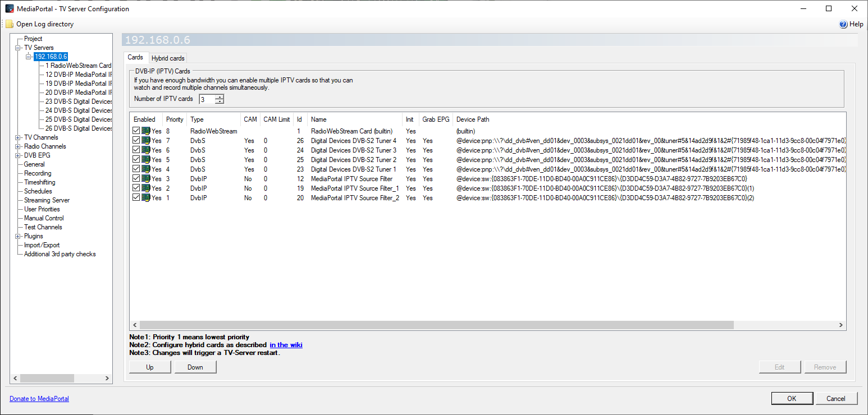Click card icon of IPTV Source Filter_2 row
Viewport: 868px width, 415px height.
pos(146,197)
